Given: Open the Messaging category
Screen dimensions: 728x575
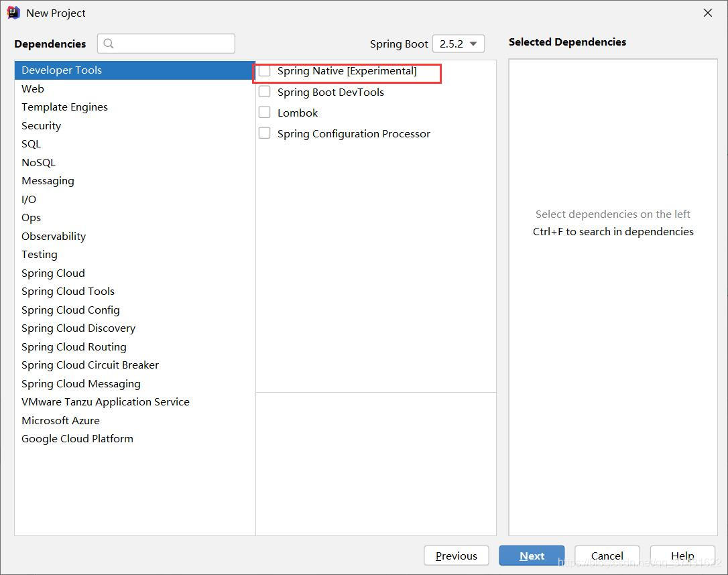Looking at the screenshot, I should coord(135,181).
